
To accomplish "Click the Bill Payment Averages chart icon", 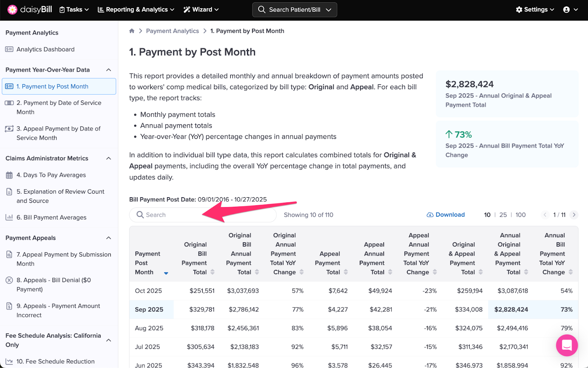I will pyautogui.click(x=9, y=217).
